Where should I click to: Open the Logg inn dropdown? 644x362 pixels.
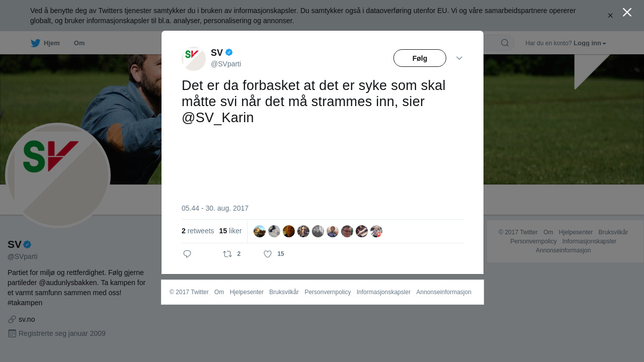(590, 43)
